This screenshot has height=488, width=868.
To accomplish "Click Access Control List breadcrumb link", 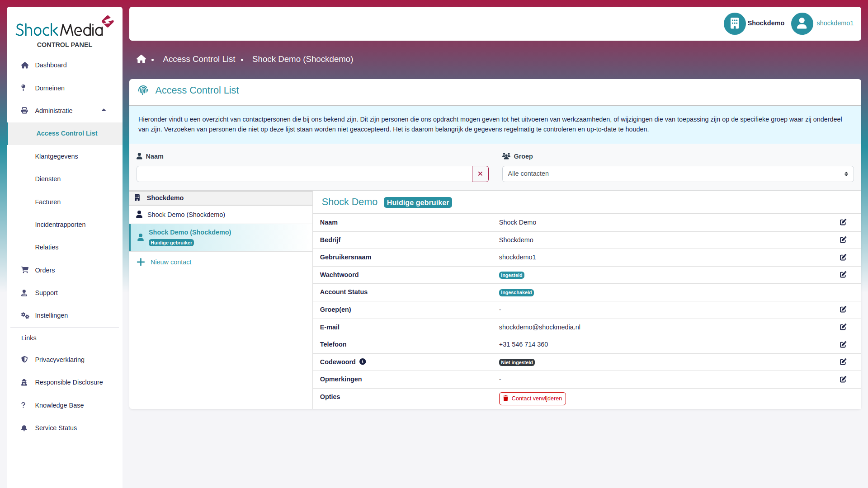I will (199, 59).
